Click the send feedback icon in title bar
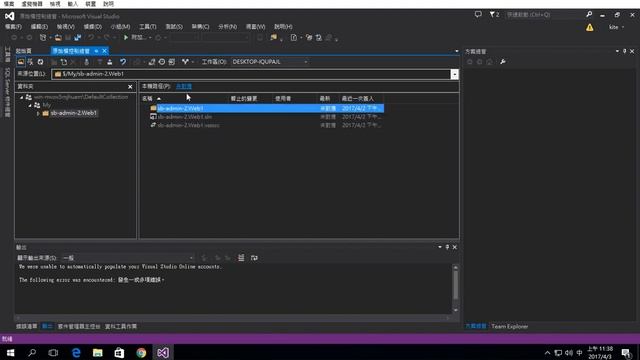640x360 pixels. point(478,15)
